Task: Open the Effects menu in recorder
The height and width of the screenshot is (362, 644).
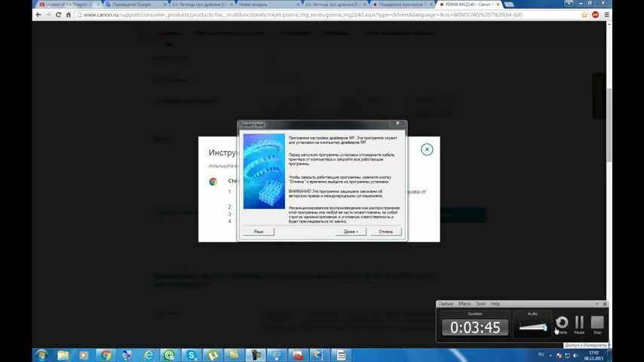Action: (x=464, y=304)
